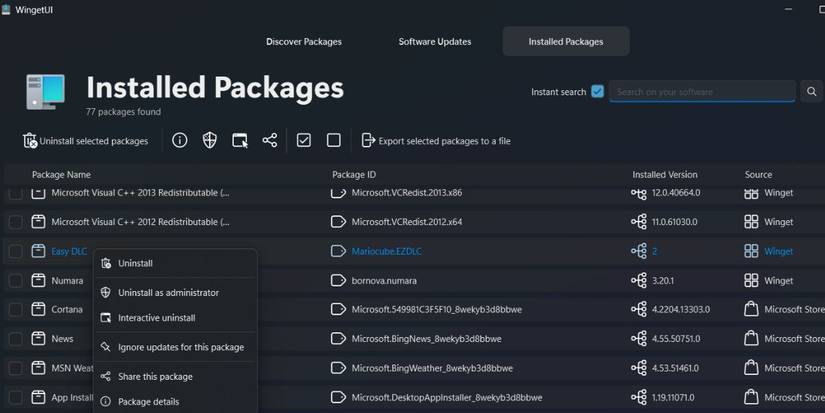Check the box for Numara package

tap(16, 281)
